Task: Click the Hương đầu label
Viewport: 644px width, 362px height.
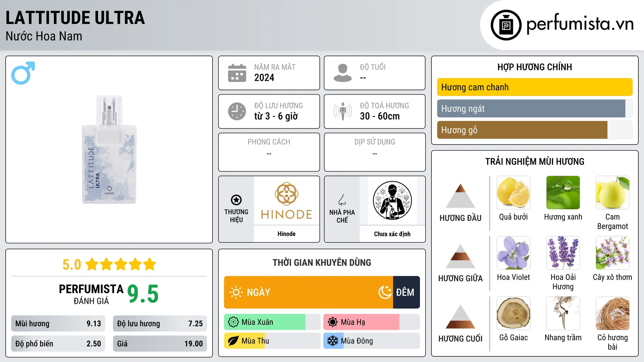Action: tap(460, 218)
